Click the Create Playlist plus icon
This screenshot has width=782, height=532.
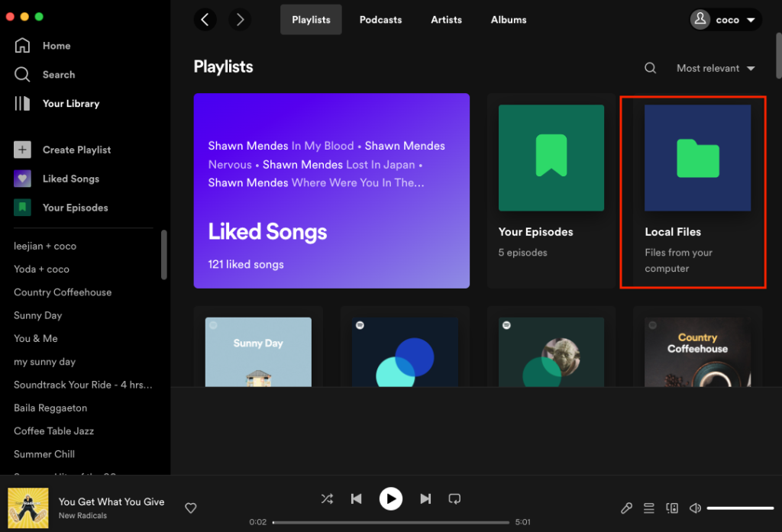tap(23, 150)
